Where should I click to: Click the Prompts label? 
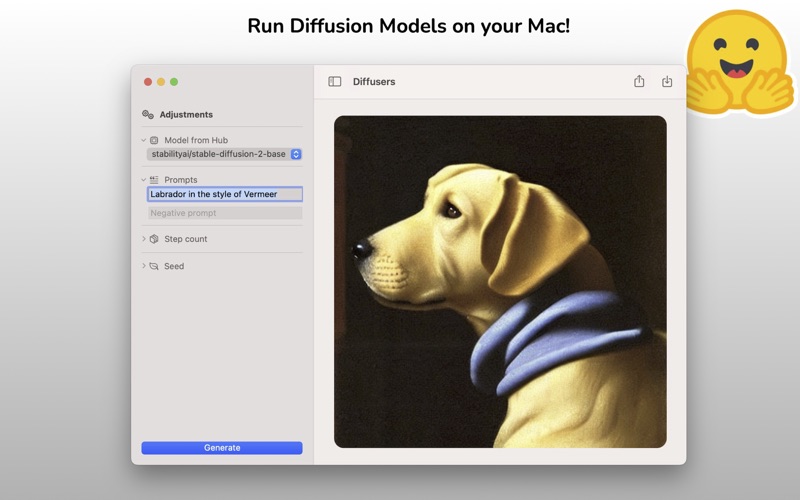coord(181,180)
